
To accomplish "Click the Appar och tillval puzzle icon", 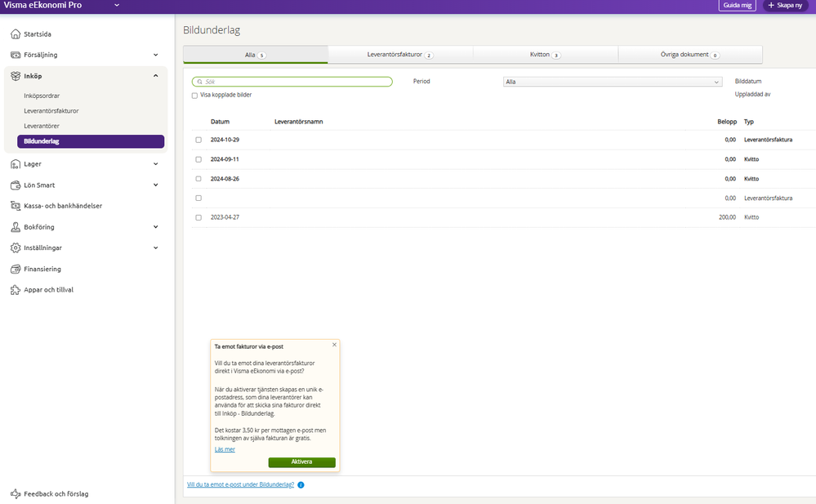I will pos(16,290).
